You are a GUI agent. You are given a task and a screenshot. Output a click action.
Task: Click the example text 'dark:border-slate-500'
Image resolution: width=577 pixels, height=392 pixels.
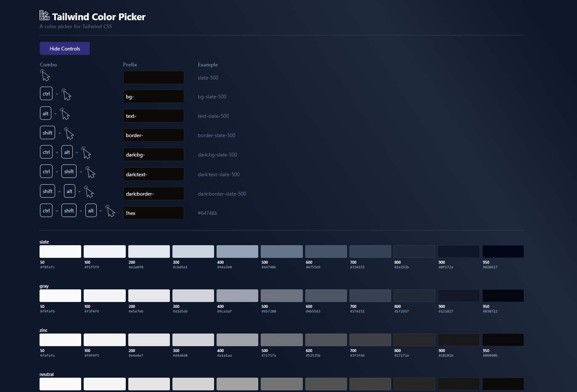pos(222,194)
